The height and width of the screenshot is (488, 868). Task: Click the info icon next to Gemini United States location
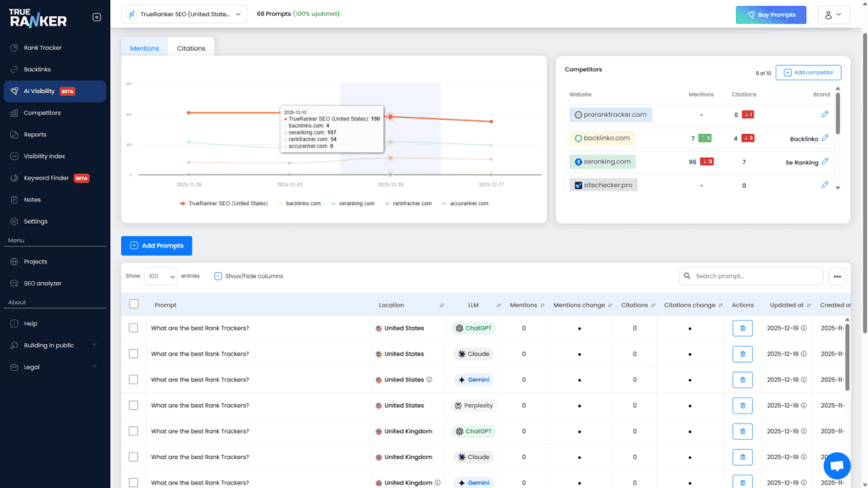tap(430, 380)
